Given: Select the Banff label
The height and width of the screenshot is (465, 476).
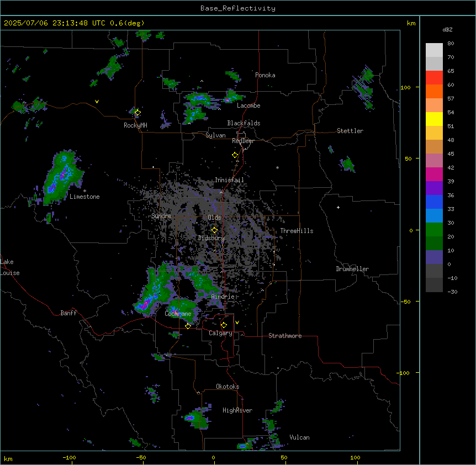Looking at the screenshot, I should tap(68, 313).
